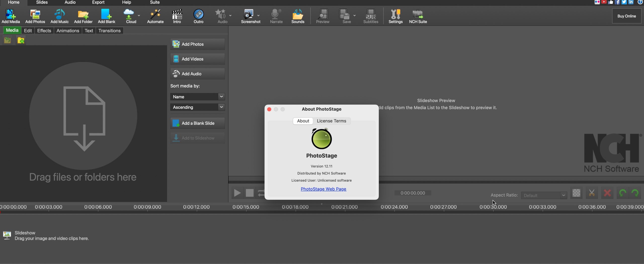The width and height of the screenshot is (644, 264).
Task: Click the Add Videos button
Action: point(197,59)
